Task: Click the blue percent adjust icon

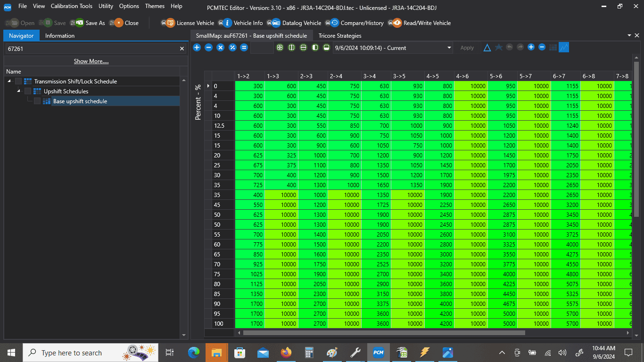Action: point(232,48)
